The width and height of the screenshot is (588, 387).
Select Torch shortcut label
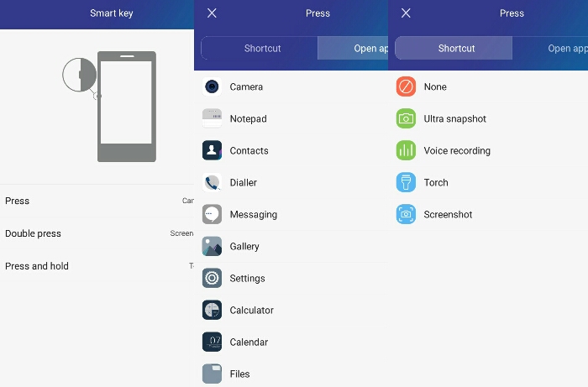point(436,182)
